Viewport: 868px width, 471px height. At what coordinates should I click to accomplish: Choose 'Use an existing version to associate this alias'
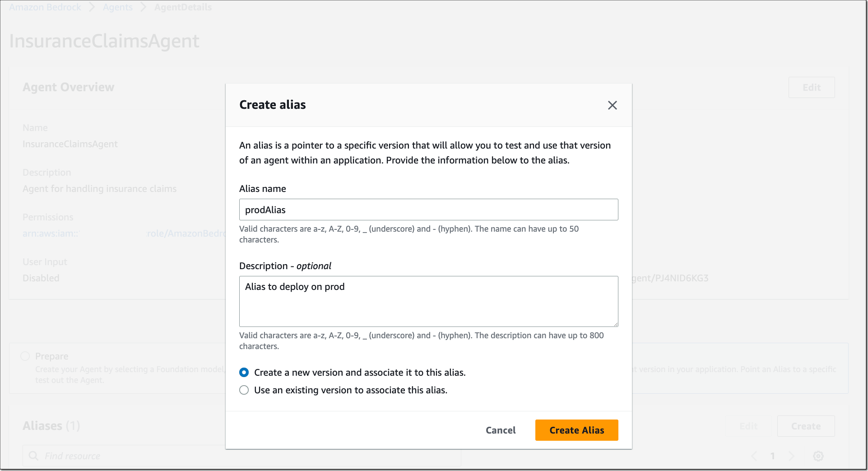[x=244, y=390]
